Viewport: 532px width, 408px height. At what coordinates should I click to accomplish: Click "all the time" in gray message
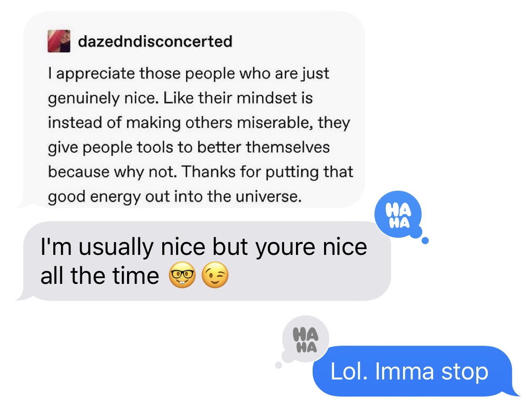[x=100, y=275]
